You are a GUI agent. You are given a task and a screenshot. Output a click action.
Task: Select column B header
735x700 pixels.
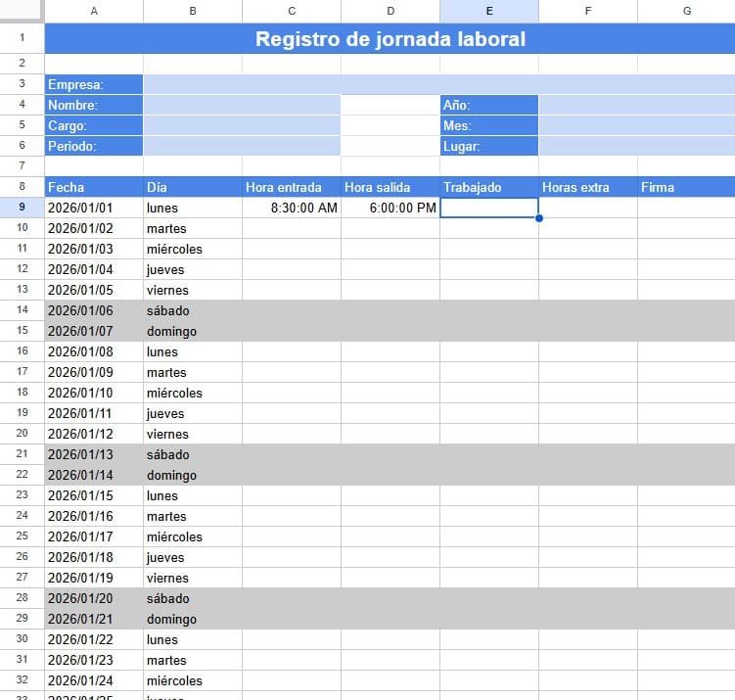(x=193, y=11)
